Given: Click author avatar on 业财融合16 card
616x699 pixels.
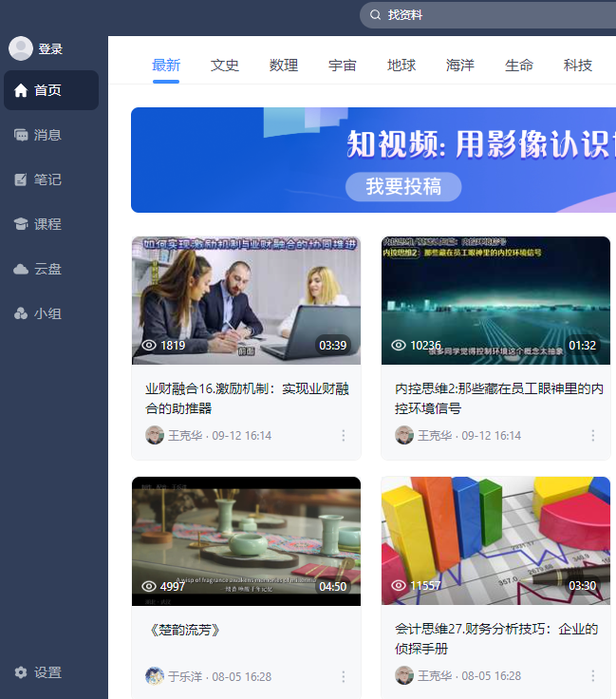Looking at the screenshot, I should click(155, 435).
